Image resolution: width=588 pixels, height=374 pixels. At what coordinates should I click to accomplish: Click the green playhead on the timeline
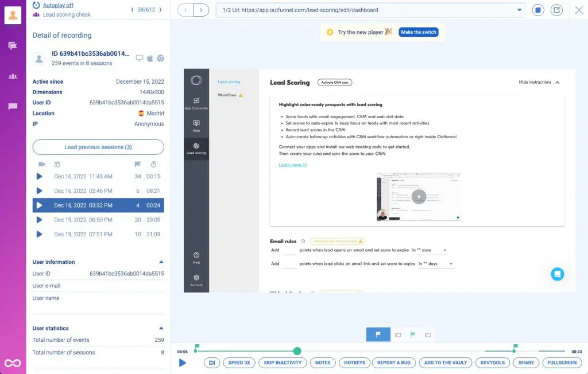point(297,351)
